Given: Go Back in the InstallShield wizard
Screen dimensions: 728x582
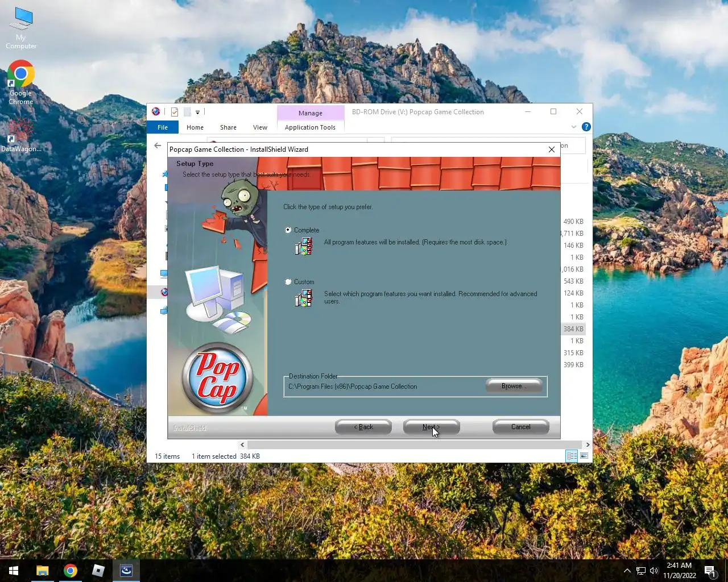Looking at the screenshot, I should click(363, 427).
